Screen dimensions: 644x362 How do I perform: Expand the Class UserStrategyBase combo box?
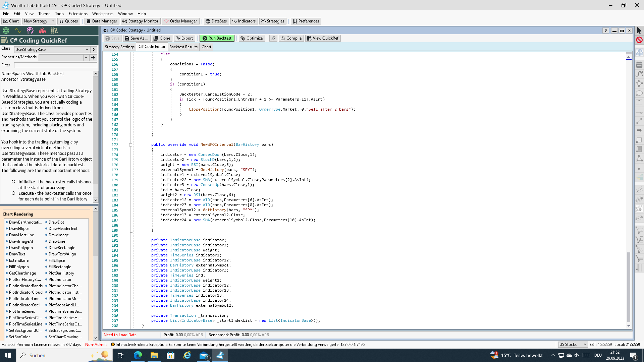click(x=87, y=49)
